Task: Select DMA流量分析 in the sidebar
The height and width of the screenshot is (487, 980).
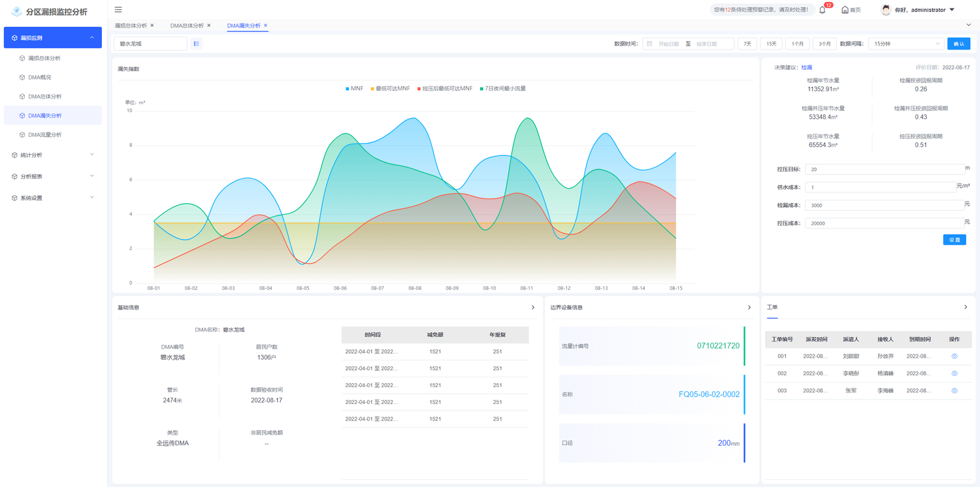Action: click(x=44, y=134)
